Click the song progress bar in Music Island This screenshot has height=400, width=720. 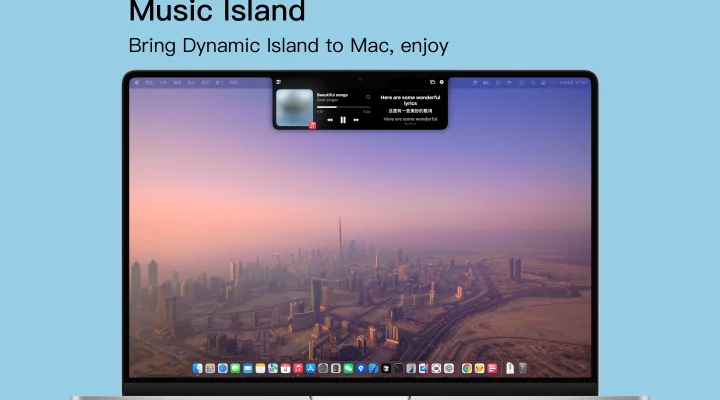343,107
